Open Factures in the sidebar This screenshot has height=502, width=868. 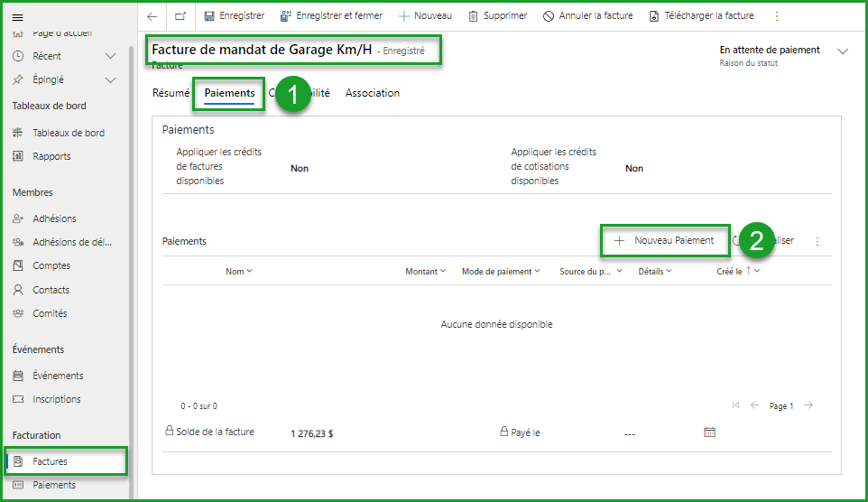pyautogui.click(x=51, y=461)
